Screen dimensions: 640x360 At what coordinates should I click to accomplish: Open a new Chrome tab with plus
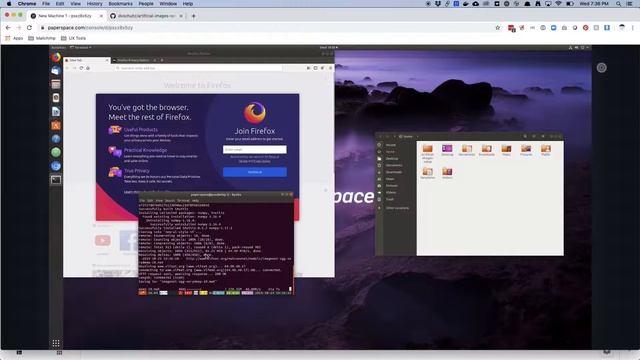point(193,16)
